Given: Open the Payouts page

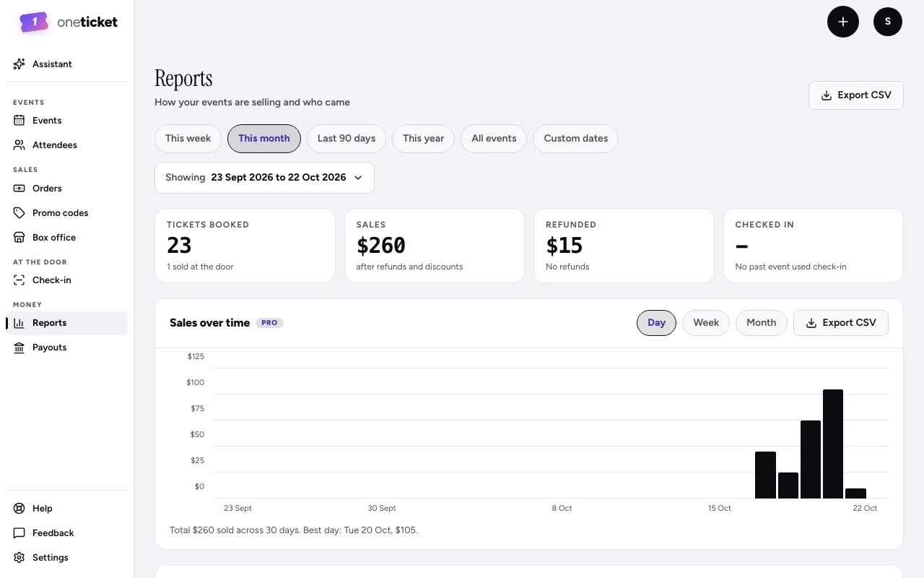Looking at the screenshot, I should 66,348.
